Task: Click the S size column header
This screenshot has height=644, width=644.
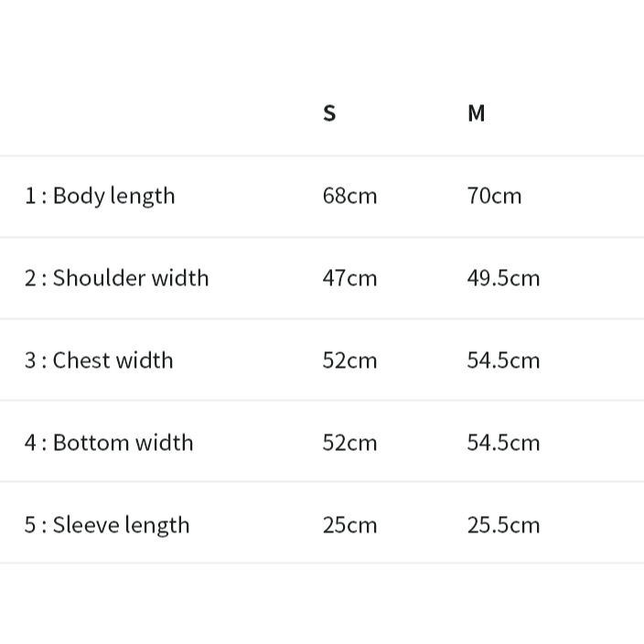Action: click(329, 113)
